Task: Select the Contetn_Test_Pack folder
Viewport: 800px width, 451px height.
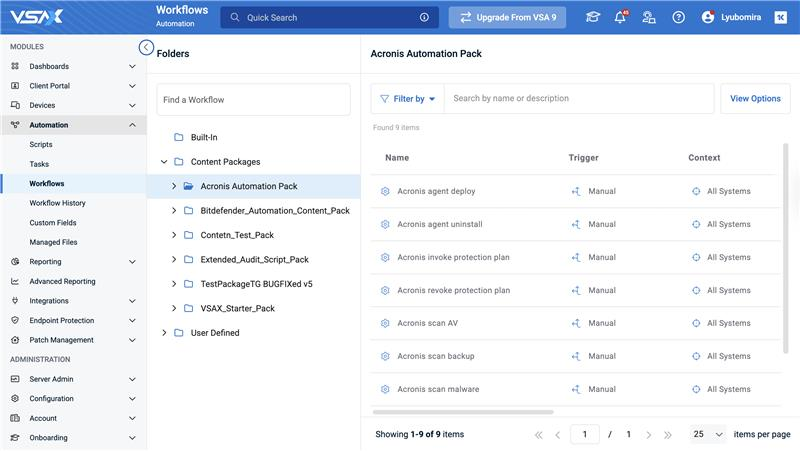Action: pos(237,235)
